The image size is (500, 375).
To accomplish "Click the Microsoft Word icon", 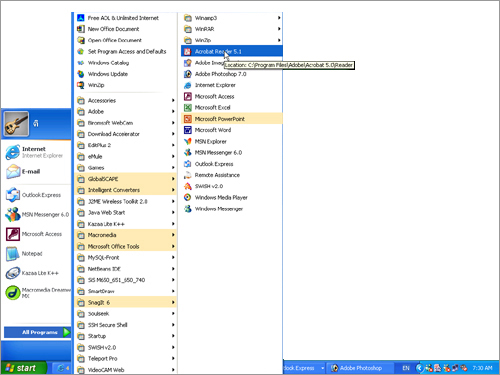I will coord(188,130).
